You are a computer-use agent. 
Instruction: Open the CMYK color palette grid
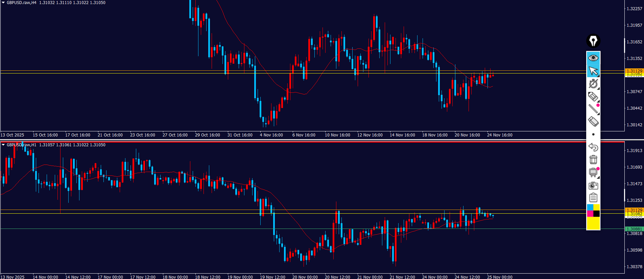593,211
